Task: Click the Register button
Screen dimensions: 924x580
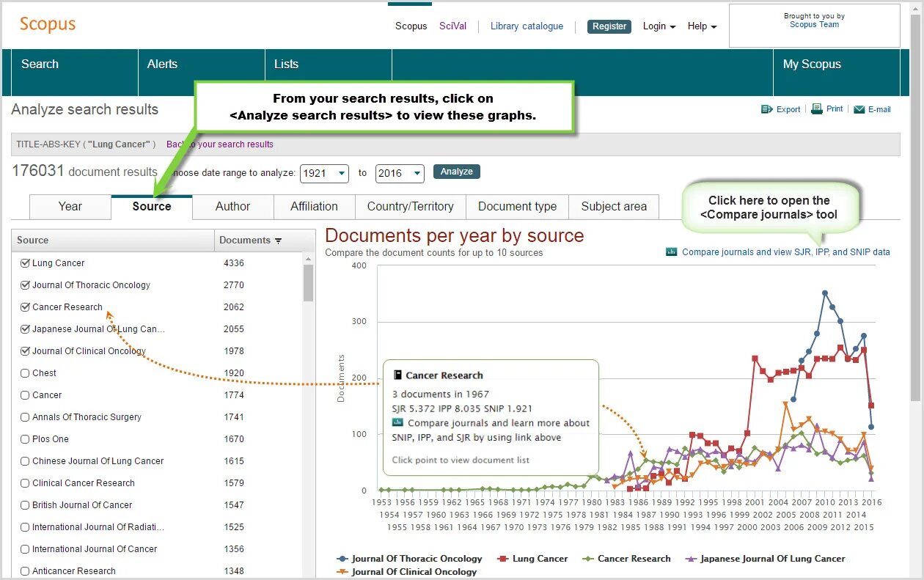Action: (x=609, y=26)
